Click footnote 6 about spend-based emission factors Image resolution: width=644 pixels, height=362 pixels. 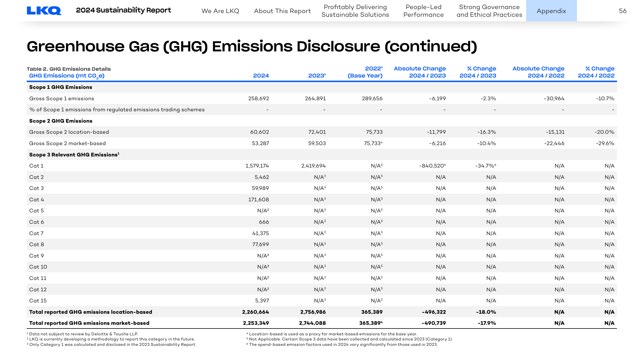[342, 345]
